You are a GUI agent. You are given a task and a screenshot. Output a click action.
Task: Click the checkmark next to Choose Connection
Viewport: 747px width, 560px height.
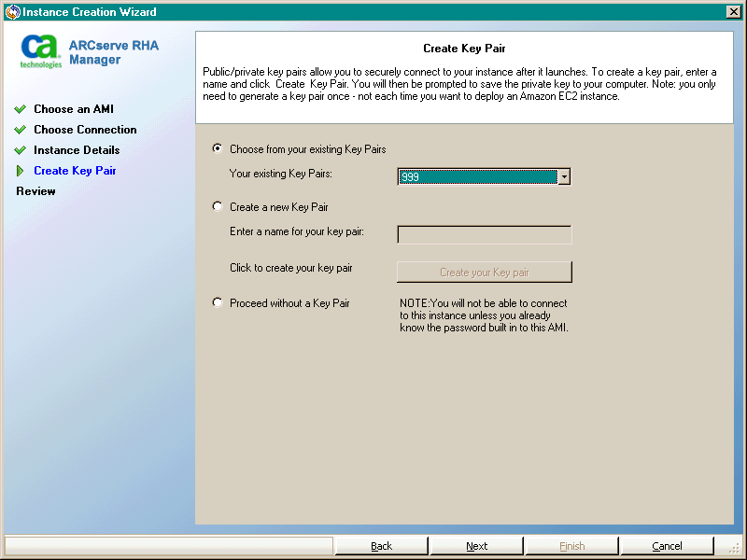tap(21, 130)
